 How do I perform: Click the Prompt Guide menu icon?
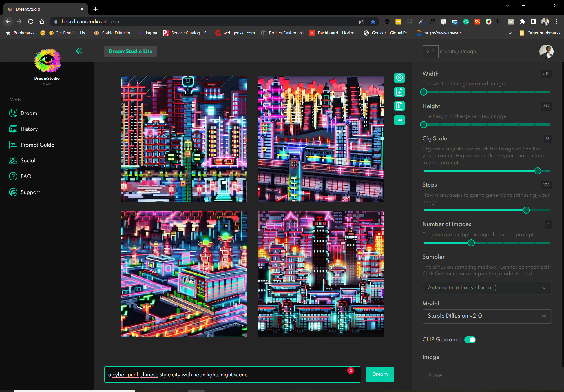(13, 144)
